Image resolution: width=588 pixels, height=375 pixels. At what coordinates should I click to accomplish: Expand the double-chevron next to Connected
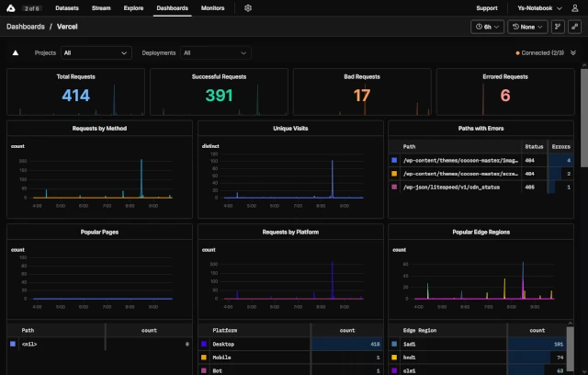point(573,53)
